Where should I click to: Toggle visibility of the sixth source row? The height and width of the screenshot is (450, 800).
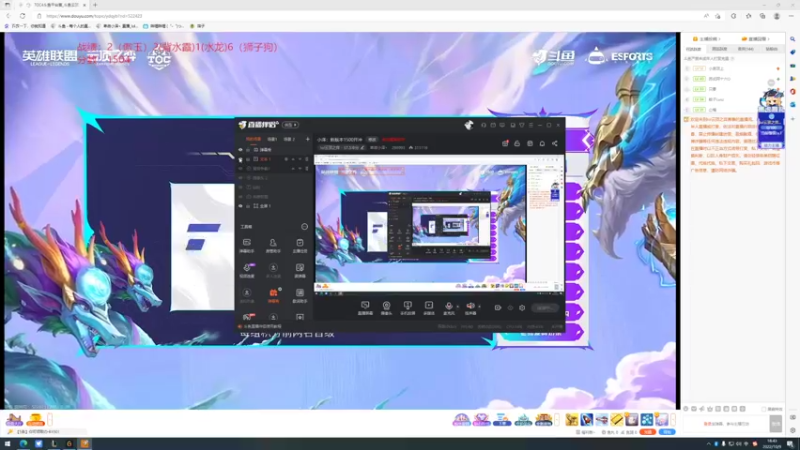tap(240, 196)
